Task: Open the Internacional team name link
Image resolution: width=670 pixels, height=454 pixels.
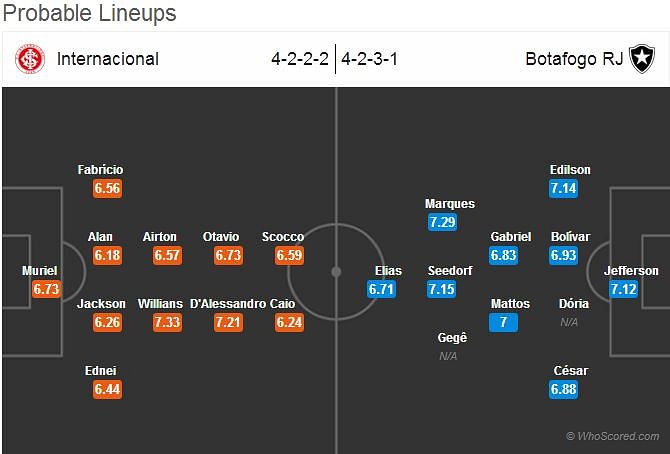Action: (x=108, y=59)
